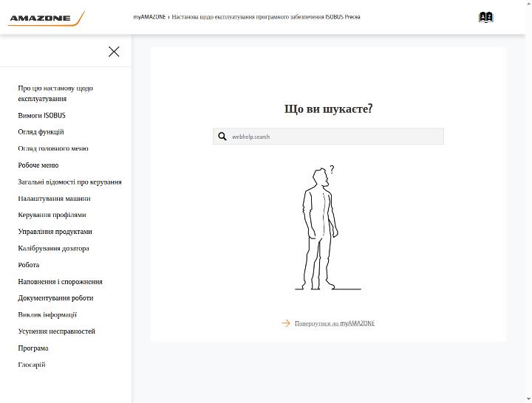
Task: Select Налаштування машини entry
Action: 54,199
